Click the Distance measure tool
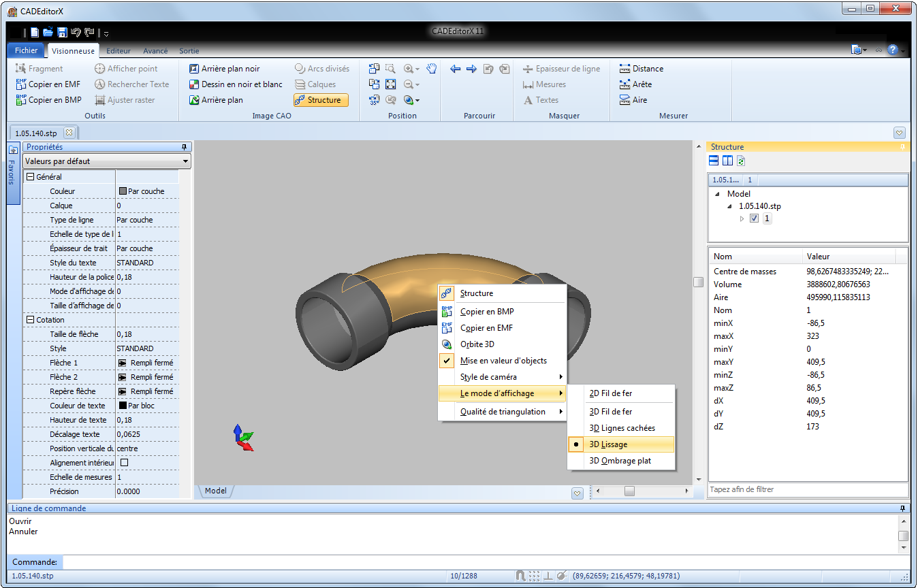Screen dimensions: 918x588 pos(641,69)
